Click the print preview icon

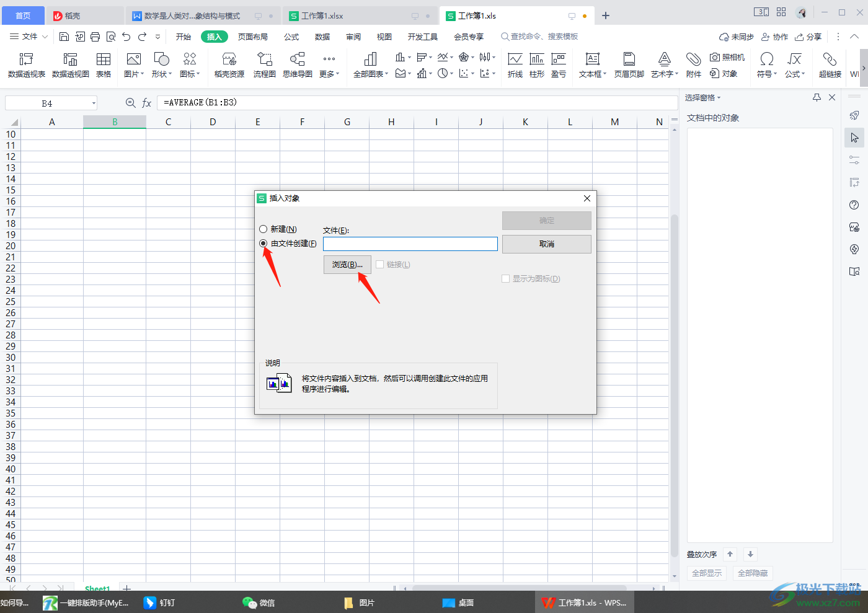point(111,37)
